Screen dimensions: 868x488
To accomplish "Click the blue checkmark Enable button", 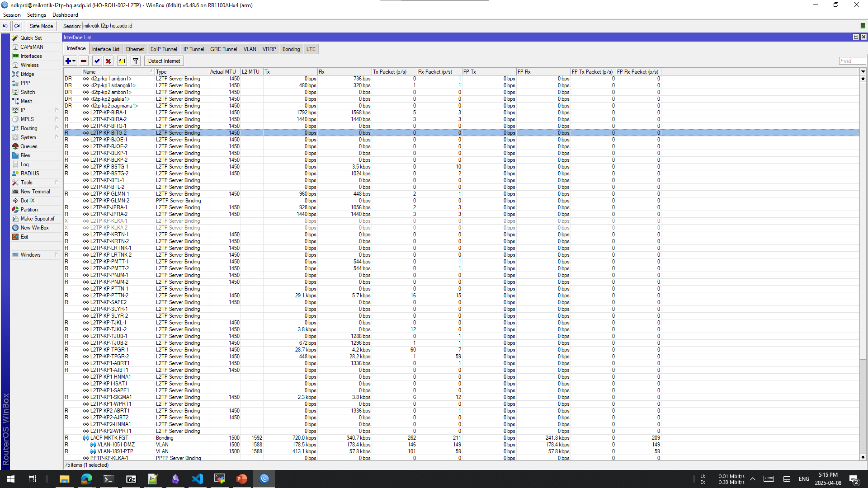I will pos(97,61).
